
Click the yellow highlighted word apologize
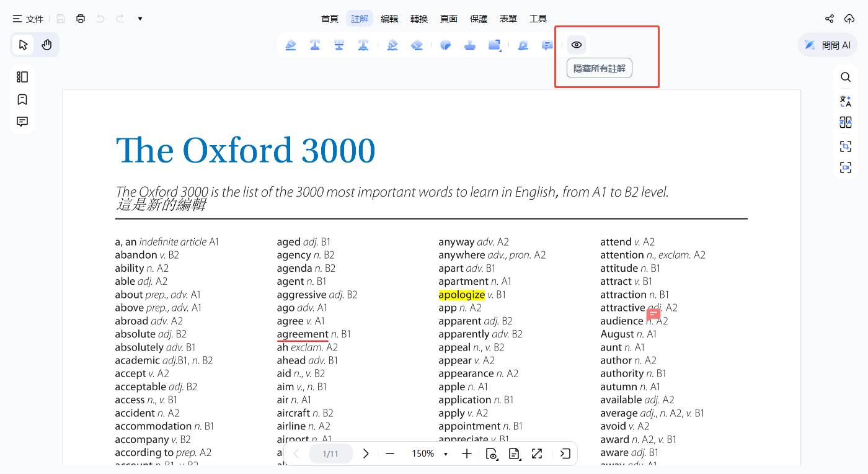tap(461, 295)
